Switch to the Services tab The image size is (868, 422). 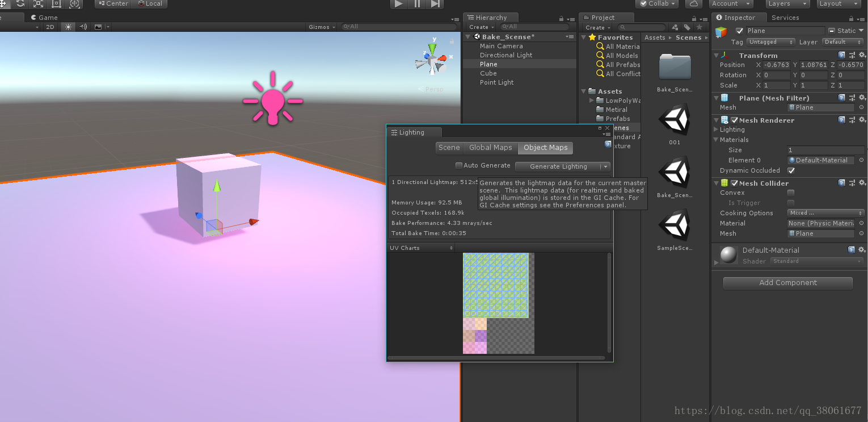pyautogui.click(x=785, y=18)
